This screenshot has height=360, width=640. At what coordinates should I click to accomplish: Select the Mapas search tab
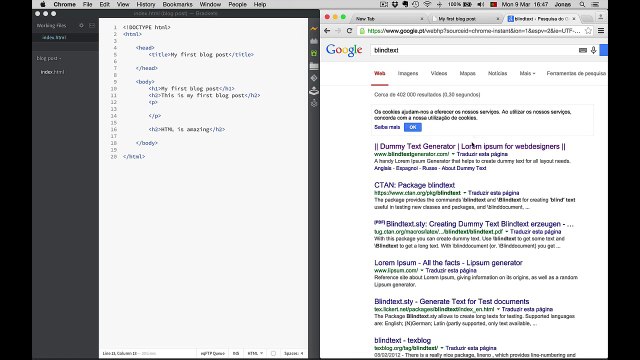[x=467, y=73]
